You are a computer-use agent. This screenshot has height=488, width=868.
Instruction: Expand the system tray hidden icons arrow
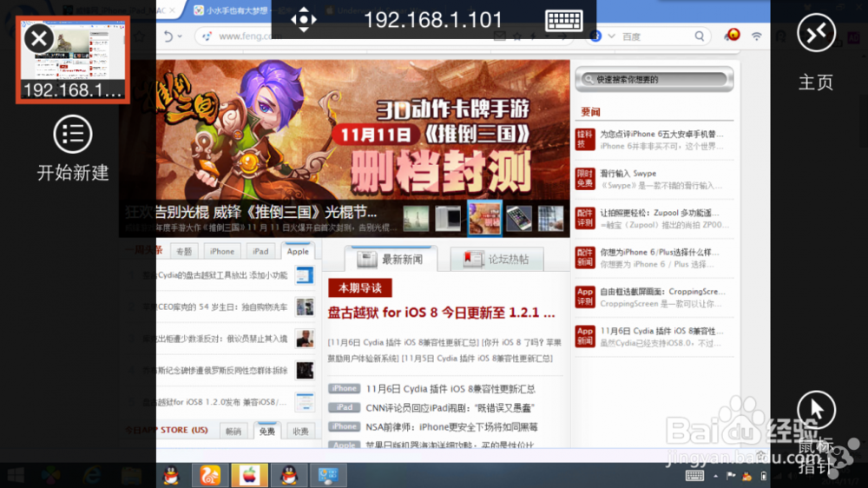(x=716, y=476)
